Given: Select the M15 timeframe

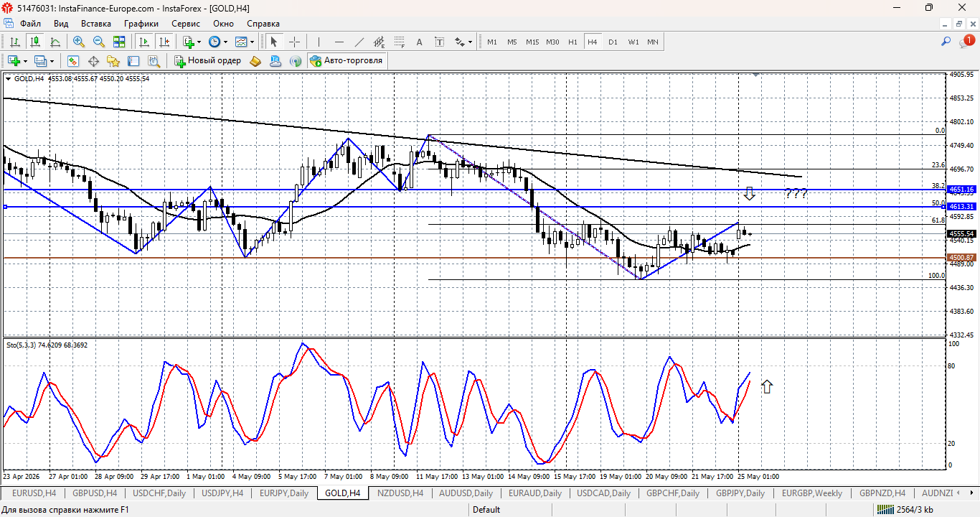Looking at the screenshot, I should tap(532, 42).
